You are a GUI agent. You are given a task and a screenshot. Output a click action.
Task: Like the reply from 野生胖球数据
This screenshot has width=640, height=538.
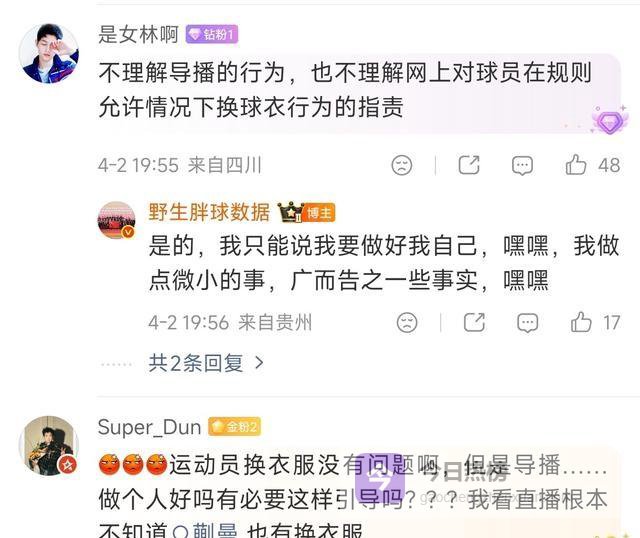click(581, 322)
